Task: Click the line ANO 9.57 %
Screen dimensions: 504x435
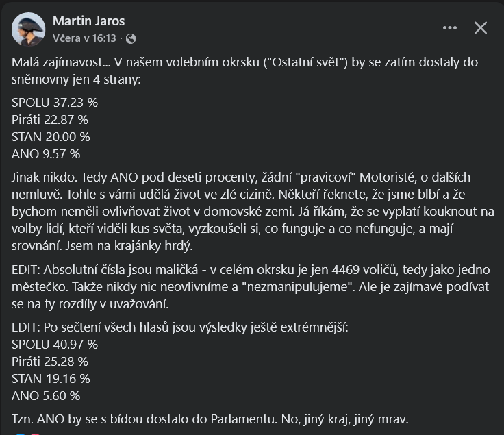Action: pos(46,154)
